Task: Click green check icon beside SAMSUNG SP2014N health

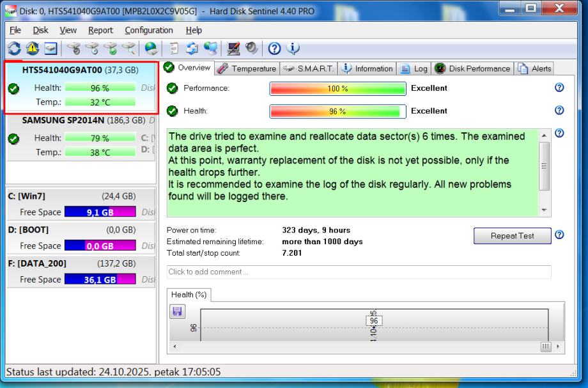Action: [14, 139]
